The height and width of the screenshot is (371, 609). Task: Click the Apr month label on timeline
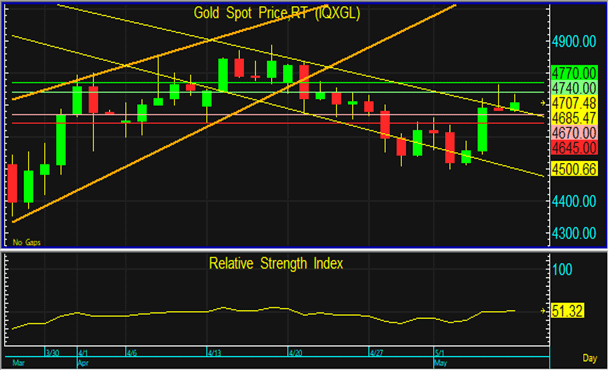pos(83,363)
